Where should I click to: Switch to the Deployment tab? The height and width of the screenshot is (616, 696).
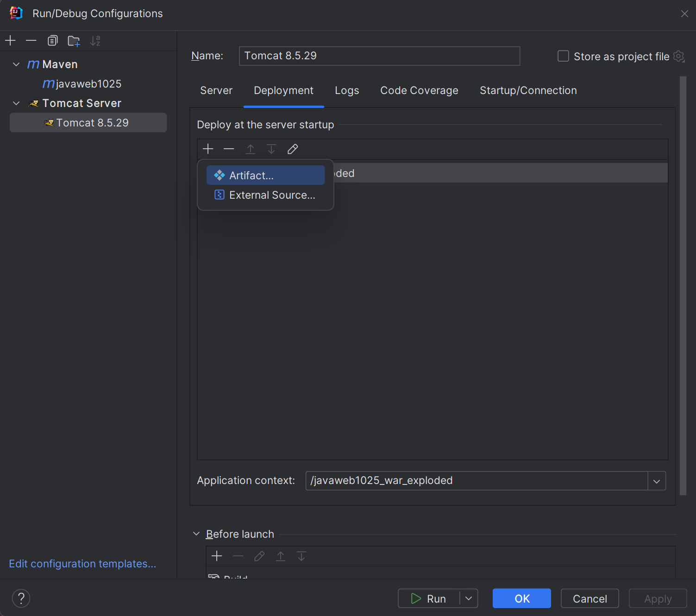(284, 90)
